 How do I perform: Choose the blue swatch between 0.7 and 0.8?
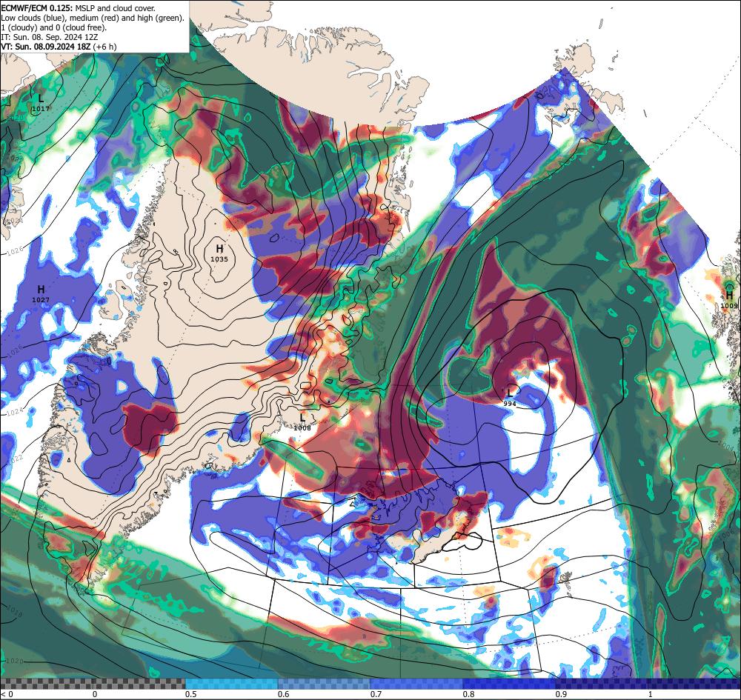click(x=417, y=684)
